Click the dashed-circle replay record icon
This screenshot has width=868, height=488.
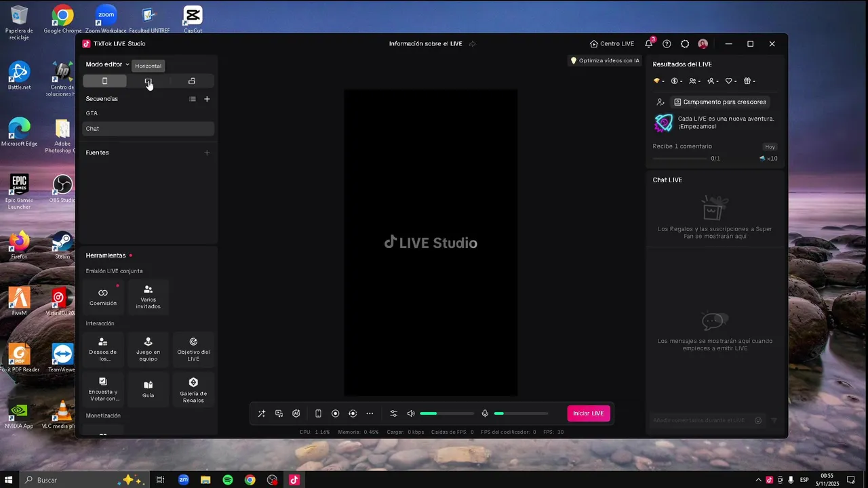click(x=353, y=413)
